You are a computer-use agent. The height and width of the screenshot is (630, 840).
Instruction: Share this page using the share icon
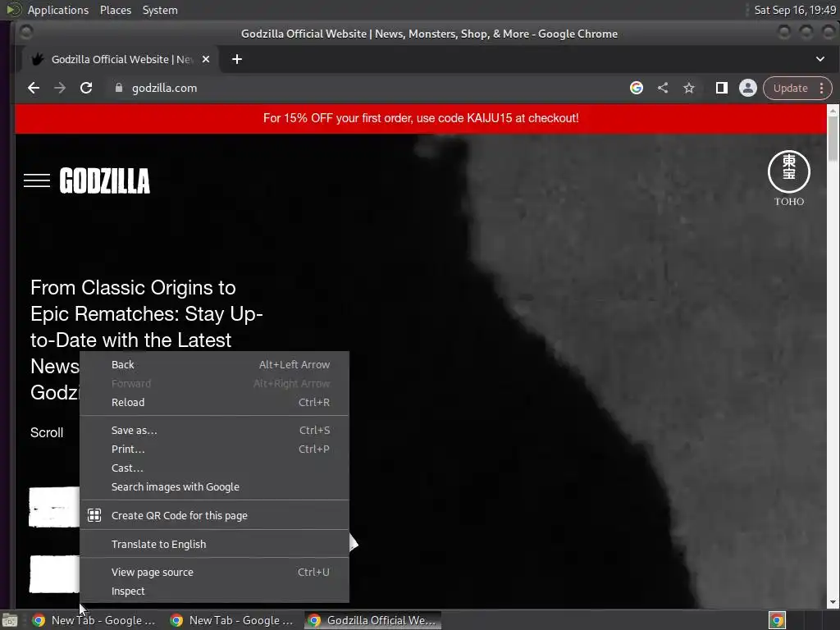click(663, 88)
